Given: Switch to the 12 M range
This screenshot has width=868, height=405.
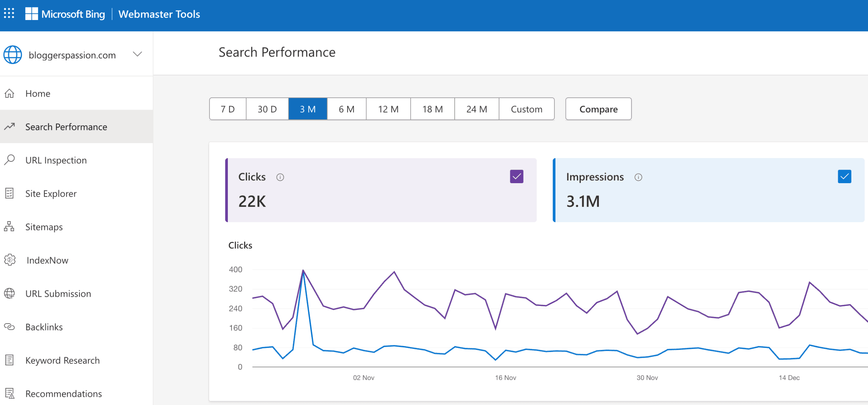Looking at the screenshot, I should pyautogui.click(x=388, y=109).
